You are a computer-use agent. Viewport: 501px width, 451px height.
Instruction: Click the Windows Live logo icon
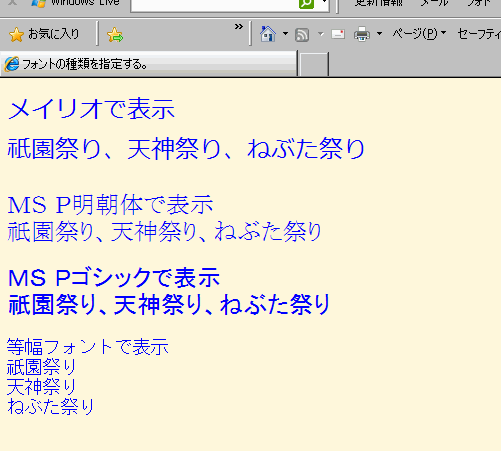pos(38,4)
